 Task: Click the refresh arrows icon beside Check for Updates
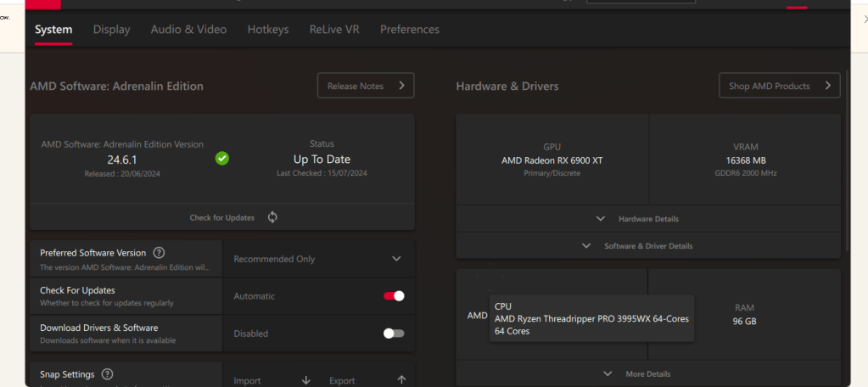(x=272, y=217)
